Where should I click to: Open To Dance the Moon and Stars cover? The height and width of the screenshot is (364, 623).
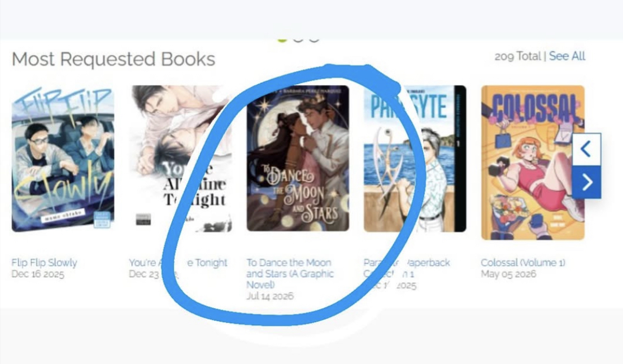click(x=298, y=159)
